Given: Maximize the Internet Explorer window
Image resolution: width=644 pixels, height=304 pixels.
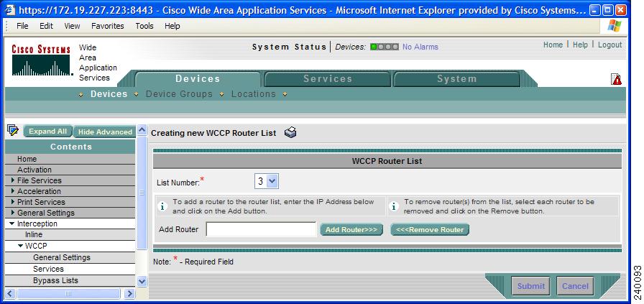Looking at the screenshot, I should coord(608,10).
